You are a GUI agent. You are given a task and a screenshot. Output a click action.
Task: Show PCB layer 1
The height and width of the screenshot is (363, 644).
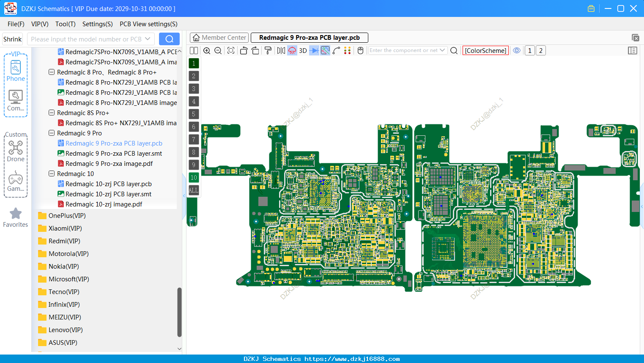(194, 63)
